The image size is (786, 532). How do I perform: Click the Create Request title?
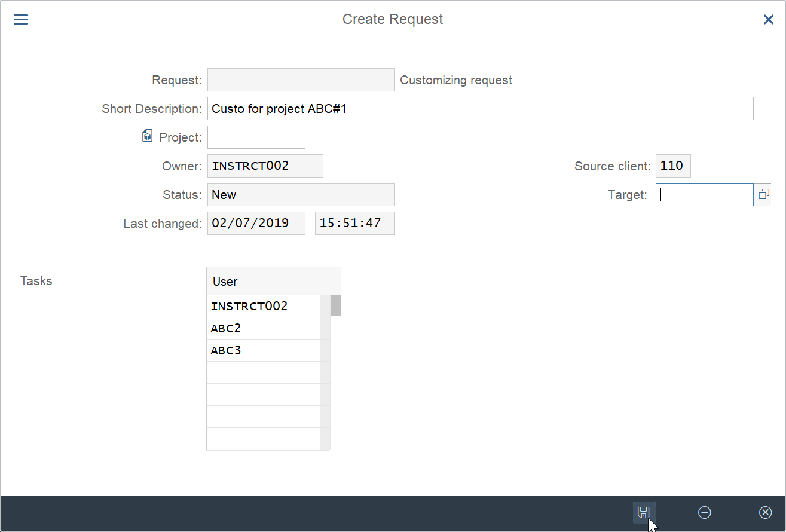pyautogui.click(x=393, y=19)
